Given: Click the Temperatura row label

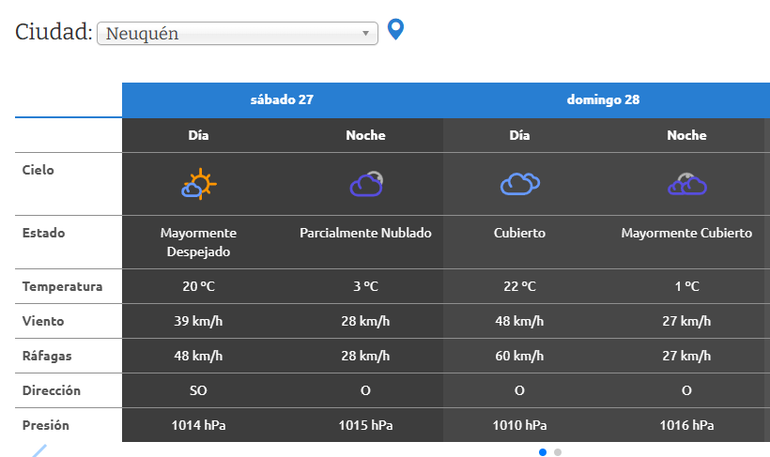Looking at the screenshot, I should 62,287.
